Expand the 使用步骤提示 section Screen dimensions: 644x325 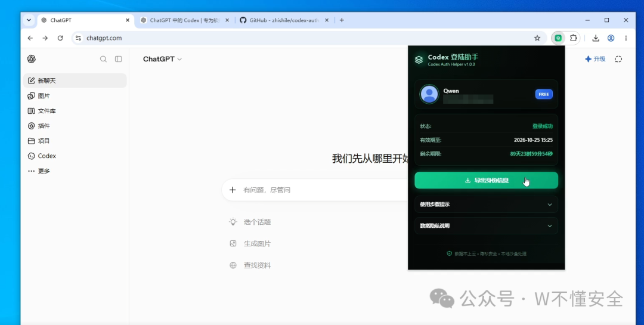point(487,204)
